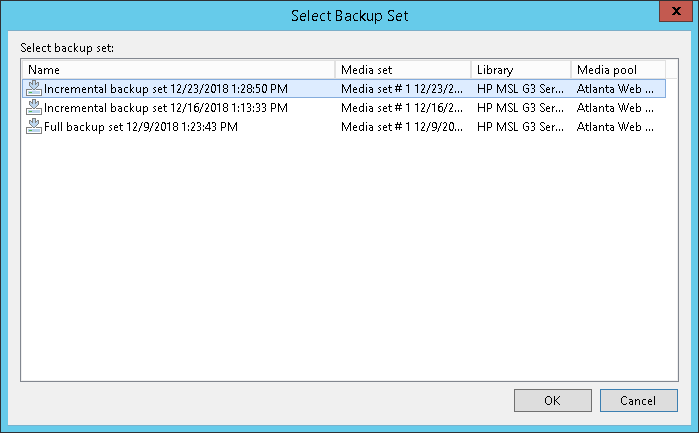Screen dimensions: 699x433
Task: Click the Media set cell for 12/9 full backup
Action: (x=402, y=127)
